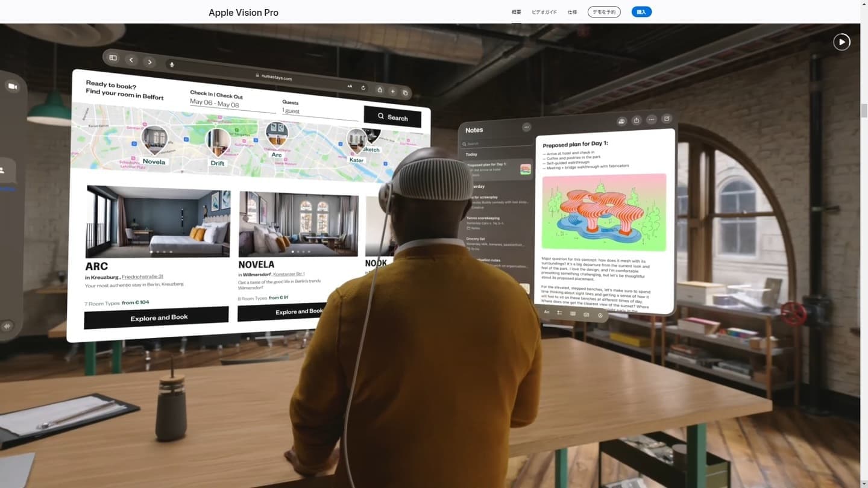The height and width of the screenshot is (488, 868).
Task: Open the Safari share icon
Action: coord(380,90)
